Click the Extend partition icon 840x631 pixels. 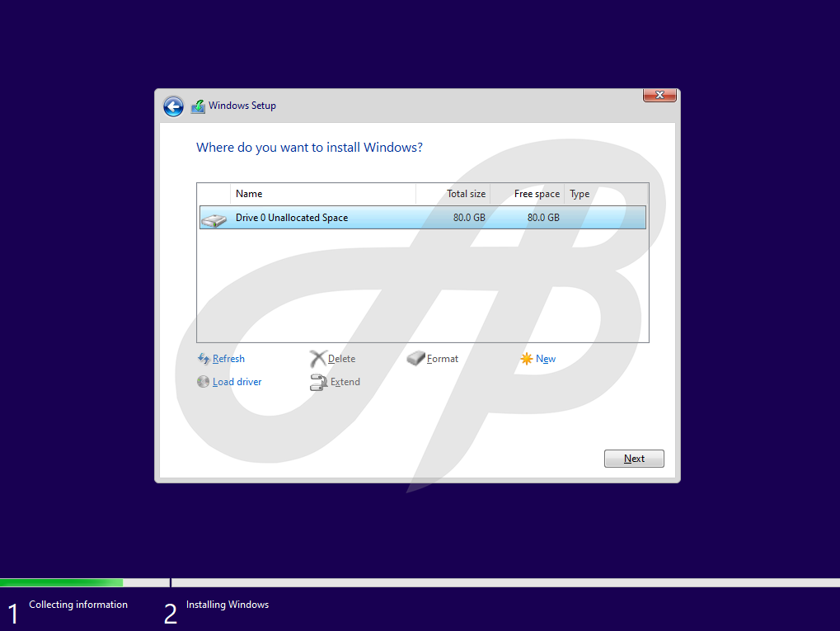(318, 382)
